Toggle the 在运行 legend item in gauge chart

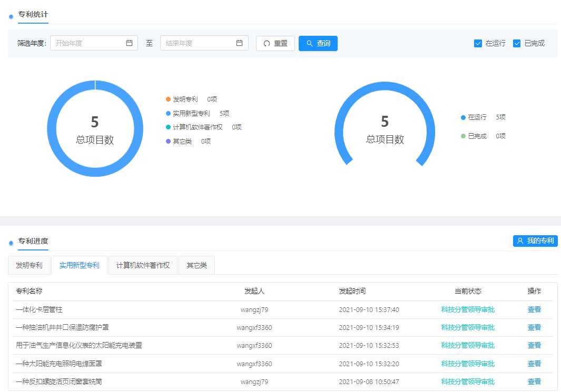pos(477,117)
